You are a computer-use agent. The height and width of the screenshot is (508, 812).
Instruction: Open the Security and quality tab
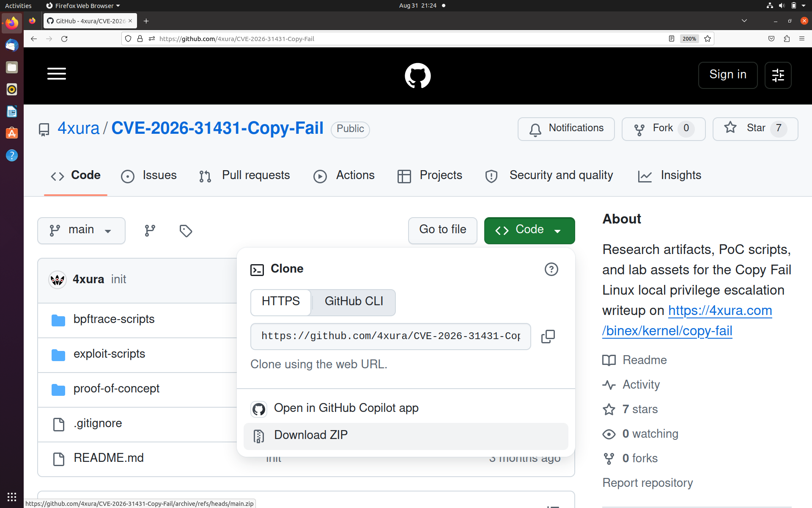[549, 176]
